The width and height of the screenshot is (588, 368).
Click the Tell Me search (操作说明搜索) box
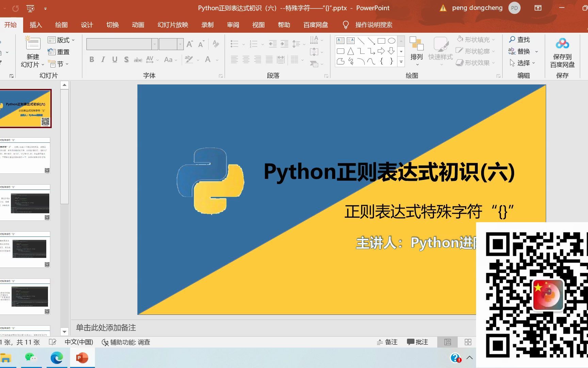(374, 25)
